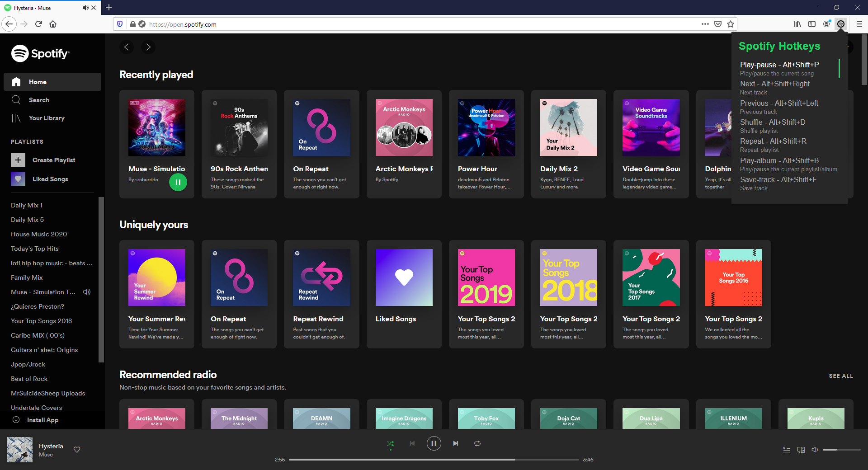Toggle repeat mode in the player bar
868x470 pixels.
(x=477, y=443)
